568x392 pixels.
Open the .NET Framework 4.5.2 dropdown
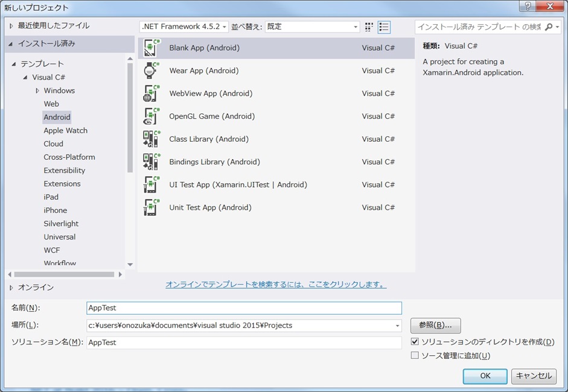(184, 27)
